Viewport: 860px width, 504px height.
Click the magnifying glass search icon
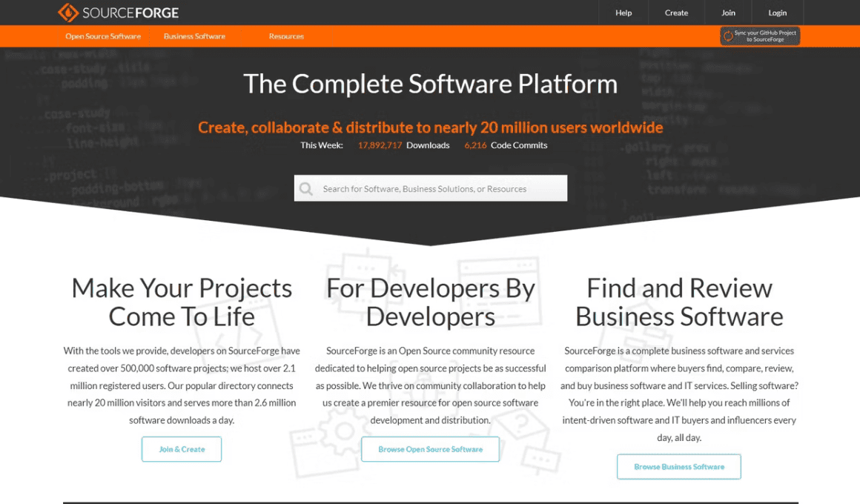tap(306, 189)
